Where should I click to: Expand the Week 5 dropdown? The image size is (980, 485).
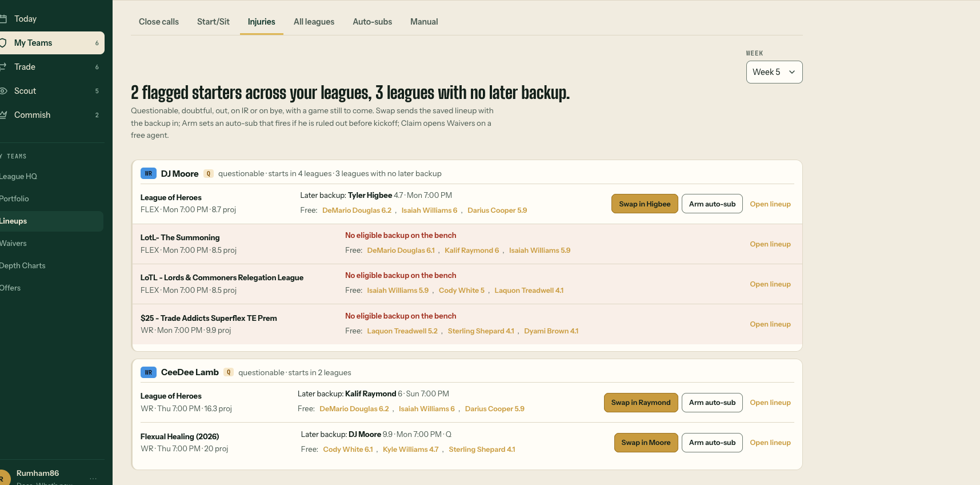[774, 72]
